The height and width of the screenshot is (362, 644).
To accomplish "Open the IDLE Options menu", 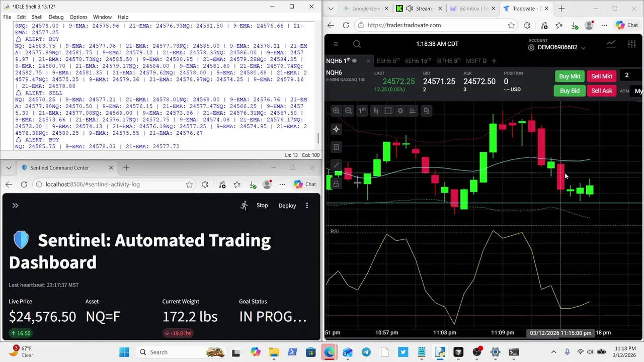I will pos(78,17).
